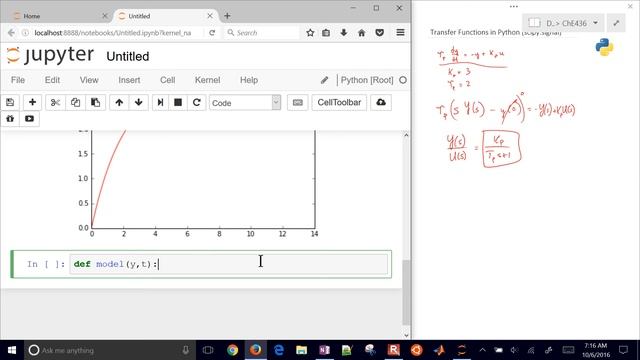Click the Windows Start button
Image resolution: width=640 pixels, height=360 pixels.
tap(11, 350)
